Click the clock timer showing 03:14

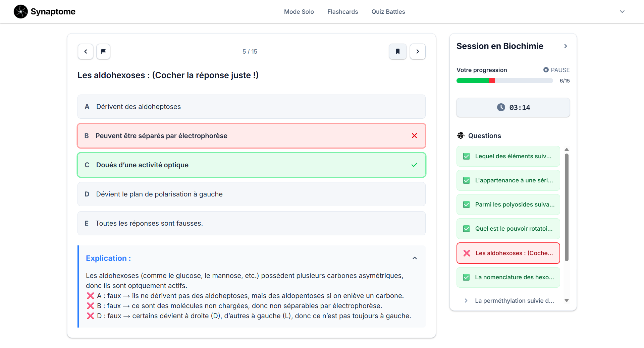coord(513,108)
